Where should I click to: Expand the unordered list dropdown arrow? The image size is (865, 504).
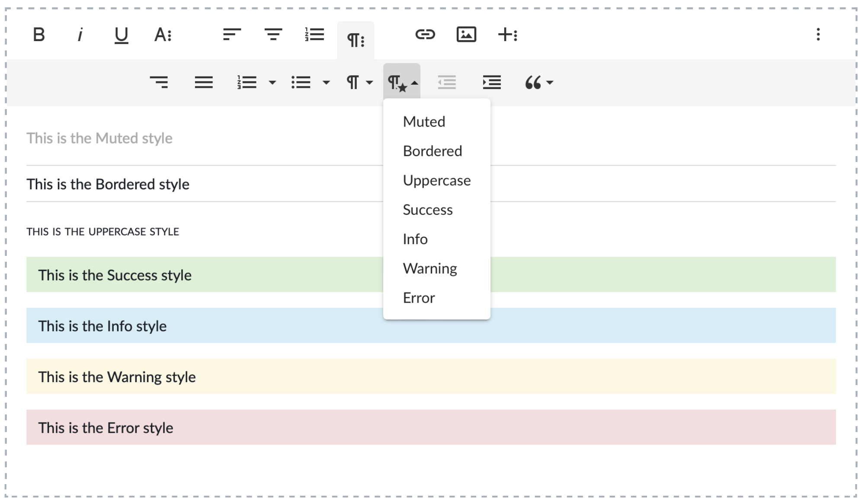(327, 82)
